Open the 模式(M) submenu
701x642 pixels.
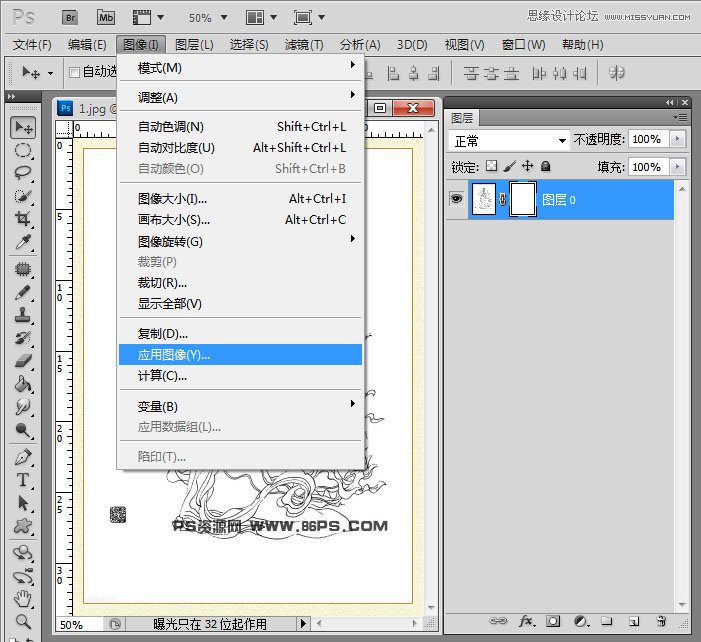coord(241,68)
